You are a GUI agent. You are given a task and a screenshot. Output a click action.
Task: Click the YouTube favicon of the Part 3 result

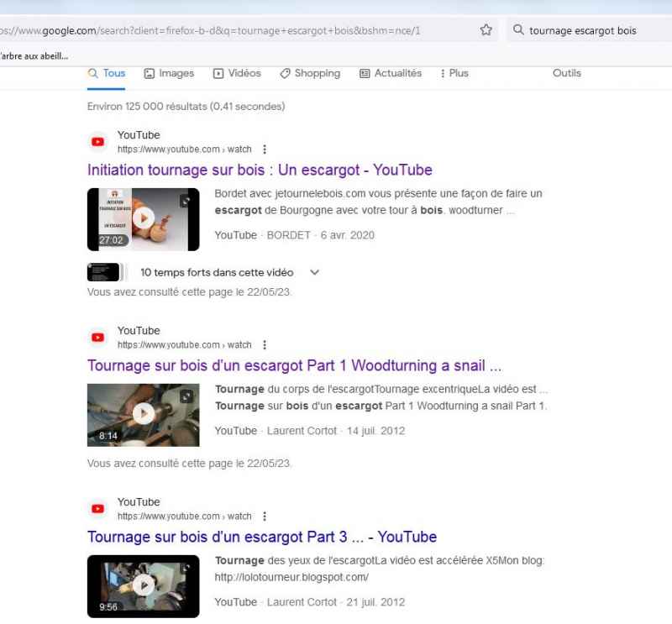pyautogui.click(x=97, y=509)
